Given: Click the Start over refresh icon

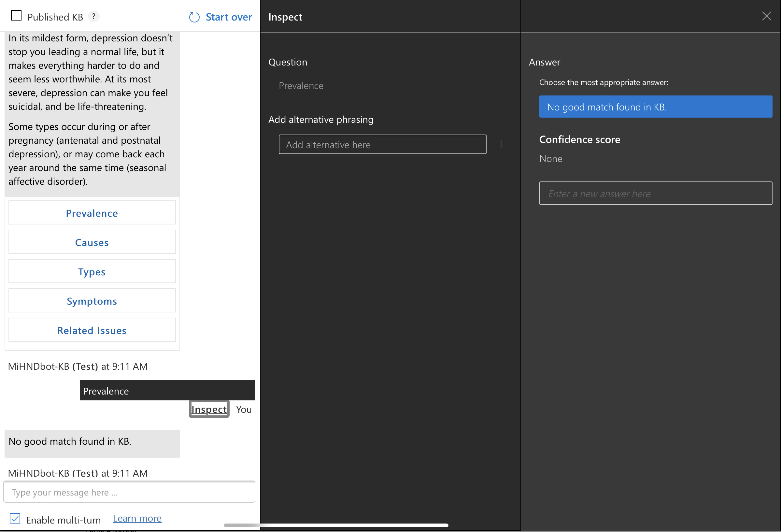Looking at the screenshot, I should click(194, 17).
